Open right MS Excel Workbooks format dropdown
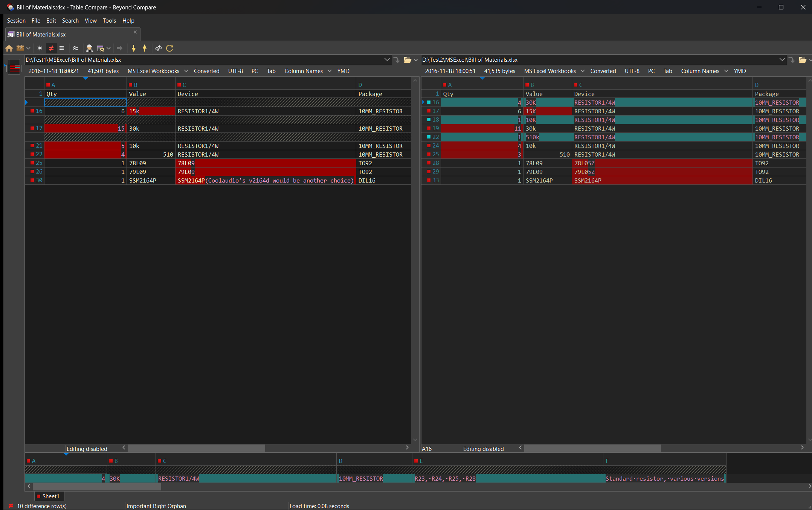The image size is (812, 510). [554, 71]
